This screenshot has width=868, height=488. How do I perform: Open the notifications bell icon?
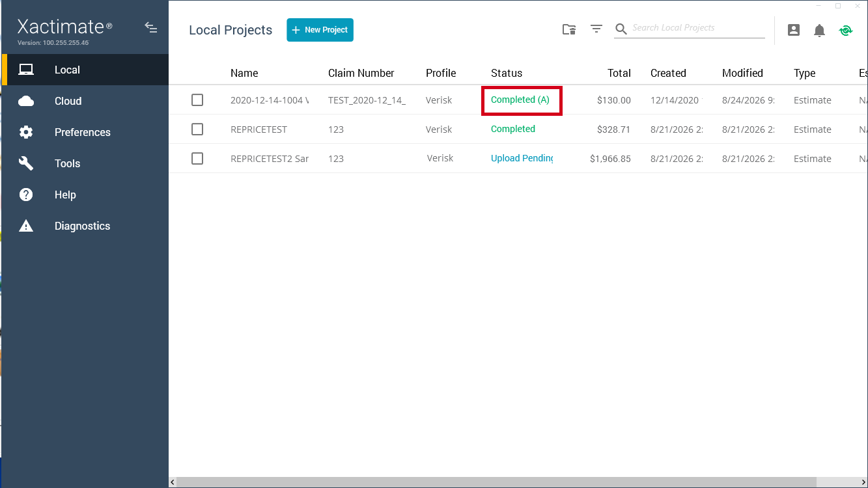coord(819,30)
